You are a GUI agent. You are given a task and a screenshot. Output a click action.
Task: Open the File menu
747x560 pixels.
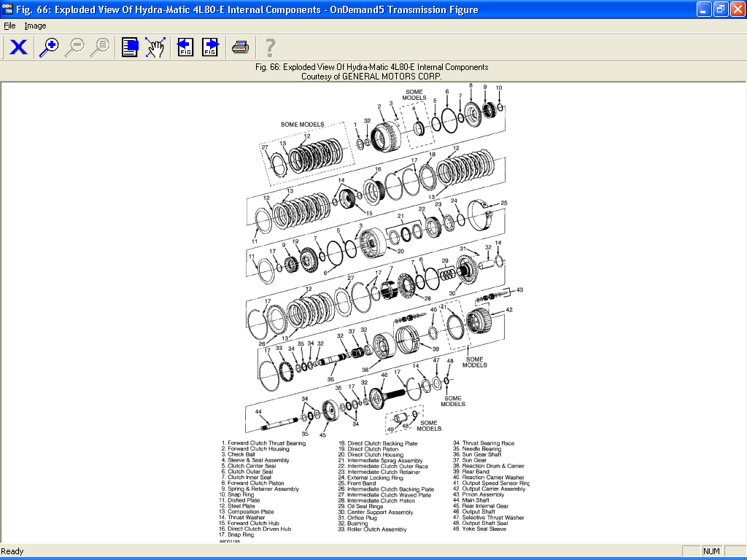pyautogui.click(x=9, y=26)
